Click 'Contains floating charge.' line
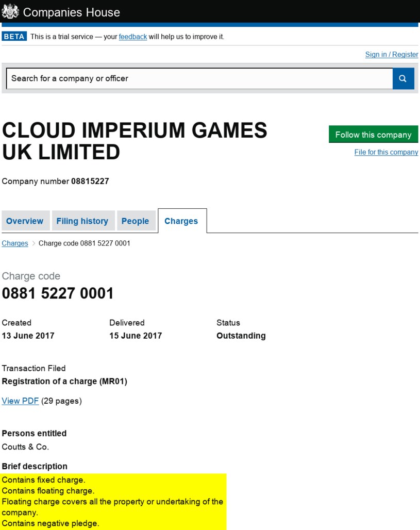Screen dimensions: 420x530 (48, 491)
